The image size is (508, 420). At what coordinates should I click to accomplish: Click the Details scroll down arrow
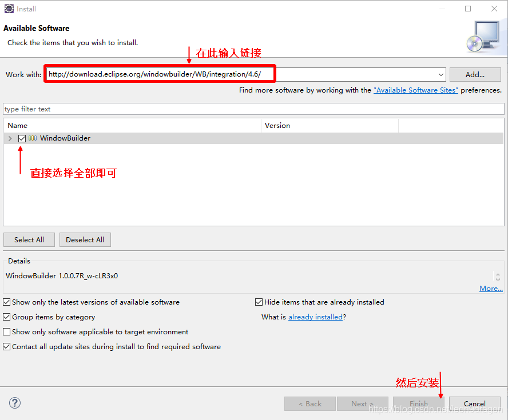[498, 279]
